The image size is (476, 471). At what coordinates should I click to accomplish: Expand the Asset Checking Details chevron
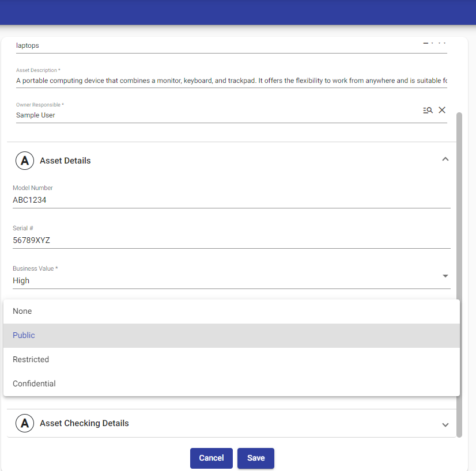pos(445,424)
